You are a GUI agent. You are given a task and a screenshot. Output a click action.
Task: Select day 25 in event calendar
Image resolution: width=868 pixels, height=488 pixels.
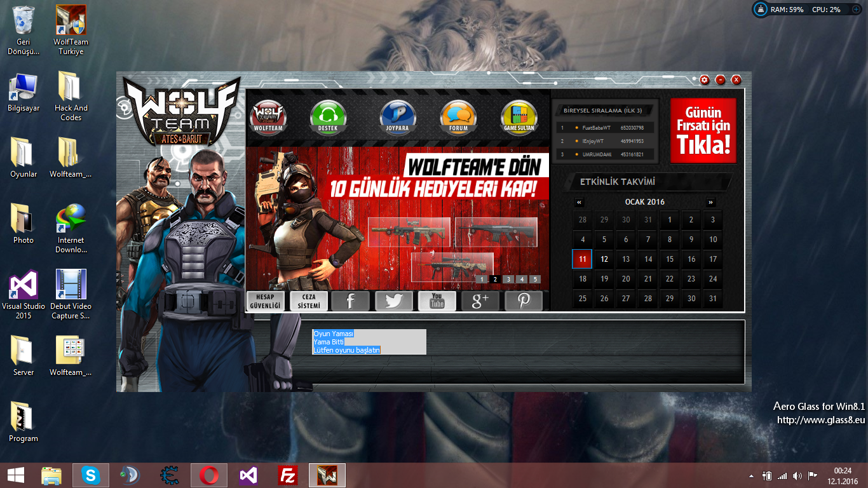tap(582, 299)
